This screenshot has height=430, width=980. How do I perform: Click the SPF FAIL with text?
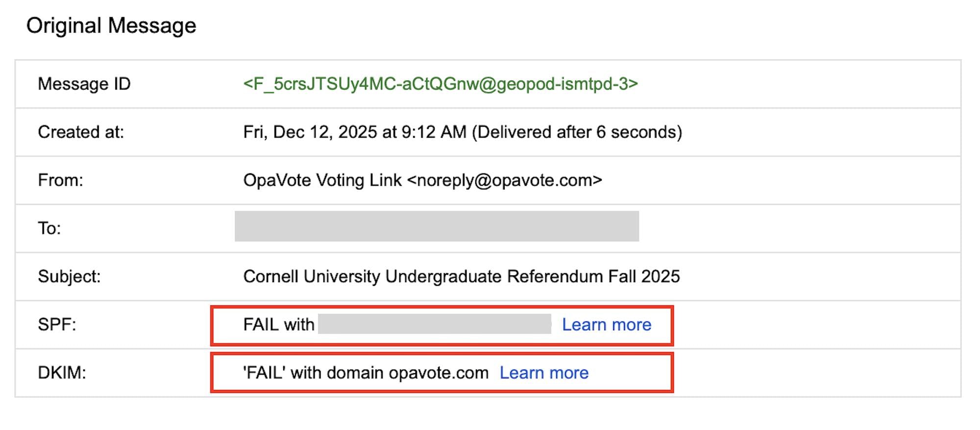coord(278,325)
